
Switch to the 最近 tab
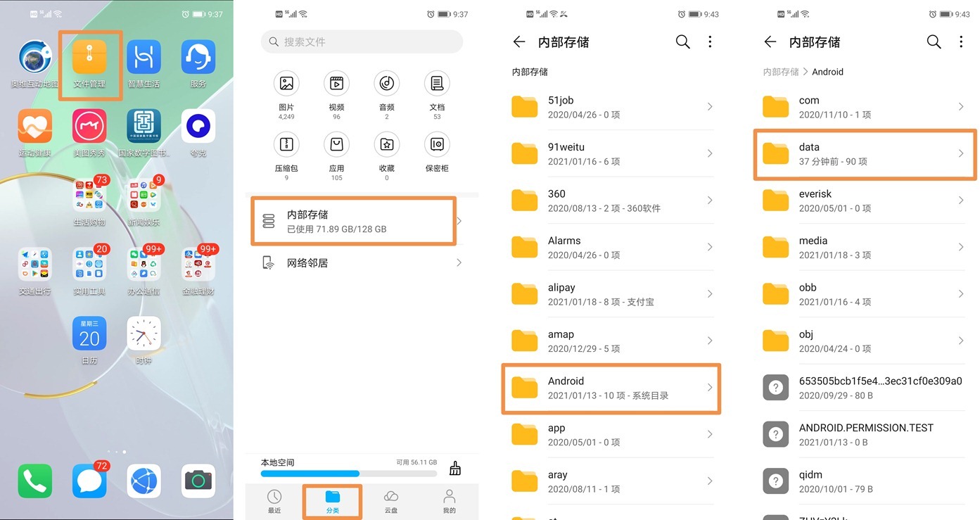pyautogui.click(x=274, y=502)
